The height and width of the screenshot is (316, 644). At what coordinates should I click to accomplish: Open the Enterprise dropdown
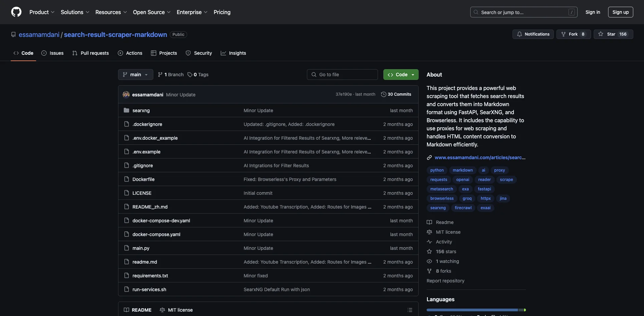[192, 12]
